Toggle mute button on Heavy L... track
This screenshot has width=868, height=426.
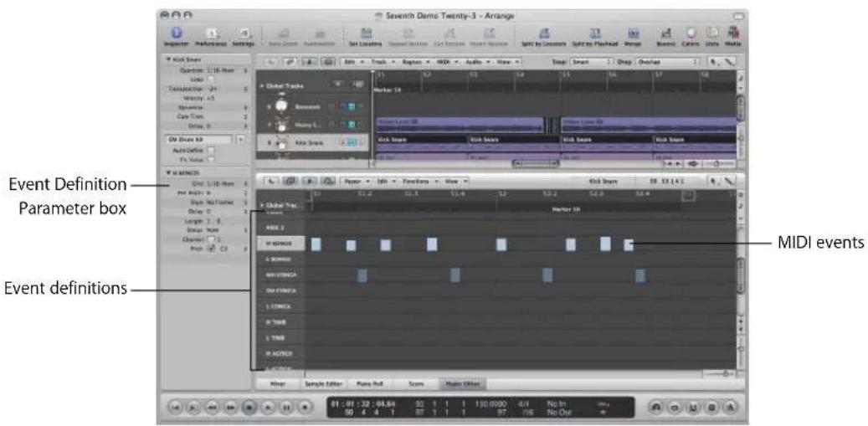click(x=352, y=125)
